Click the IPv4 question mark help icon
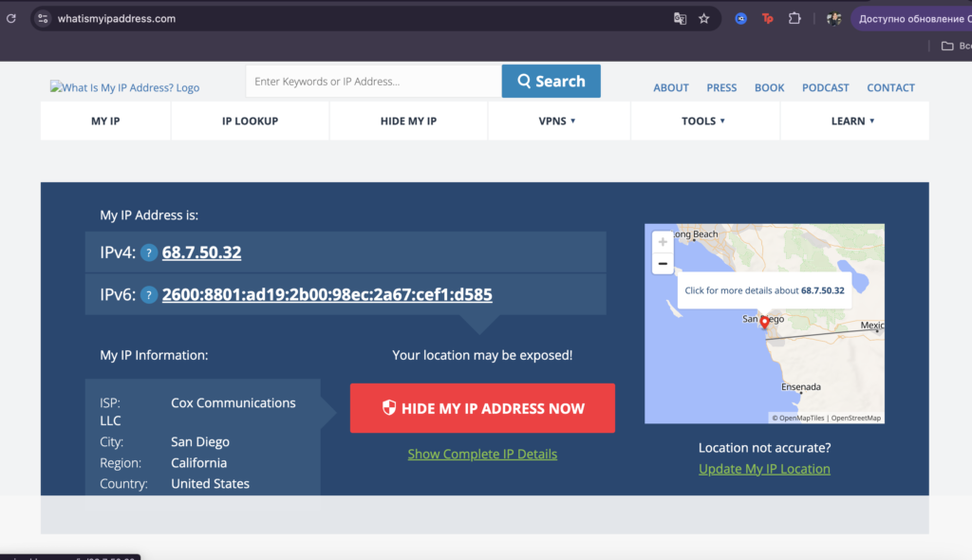The height and width of the screenshot is (560, 972). pos(149,252)
